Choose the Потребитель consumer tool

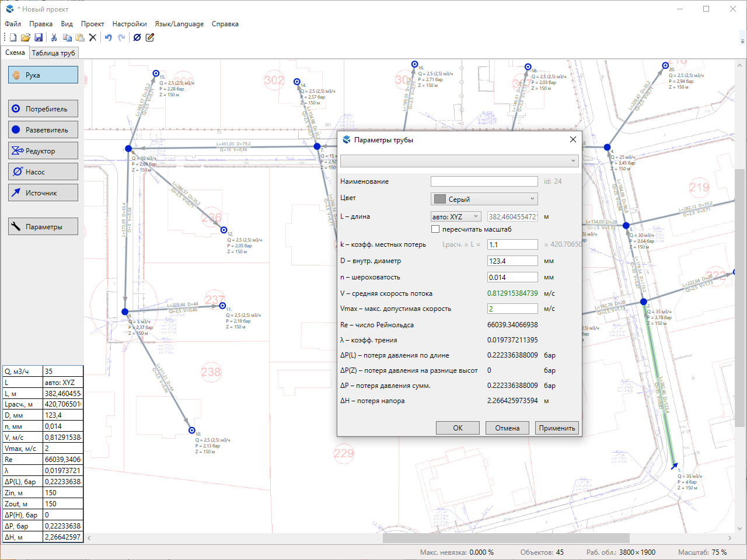coord(43,108)
